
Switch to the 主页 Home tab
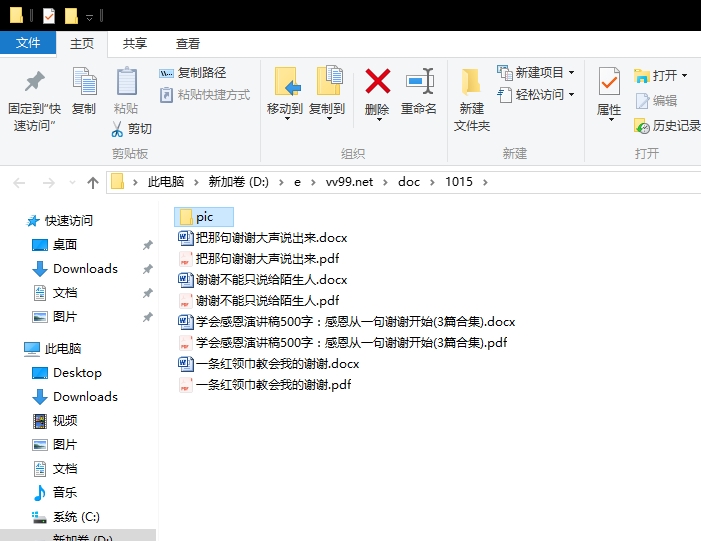82,44
